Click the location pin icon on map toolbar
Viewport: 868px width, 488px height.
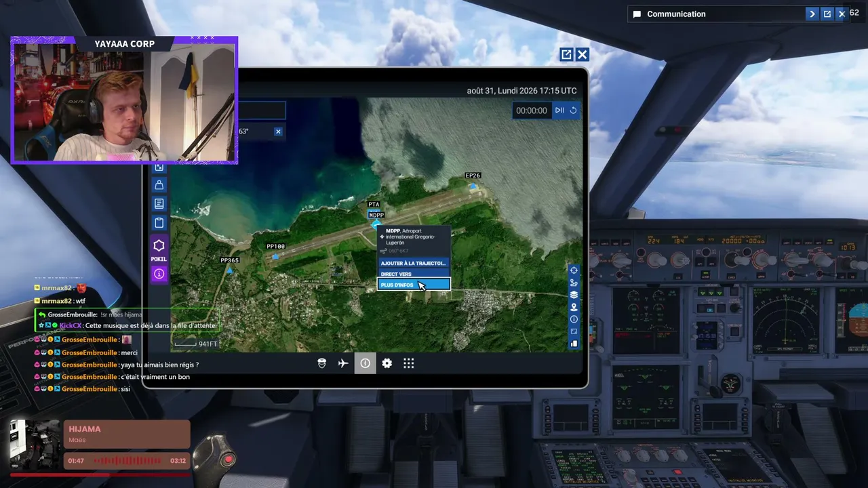574,307
